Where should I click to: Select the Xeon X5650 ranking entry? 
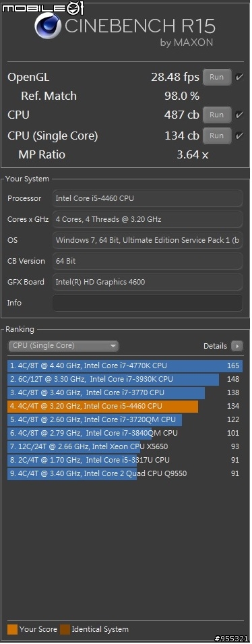coord(125,446)
